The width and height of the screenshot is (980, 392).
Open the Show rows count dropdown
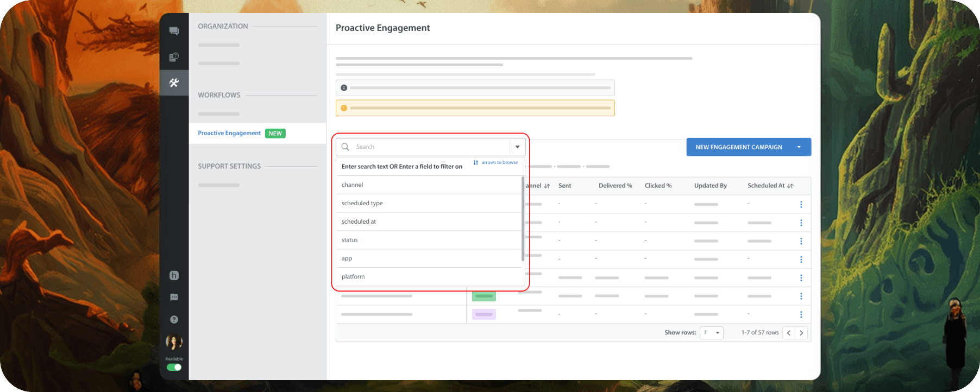712,333
